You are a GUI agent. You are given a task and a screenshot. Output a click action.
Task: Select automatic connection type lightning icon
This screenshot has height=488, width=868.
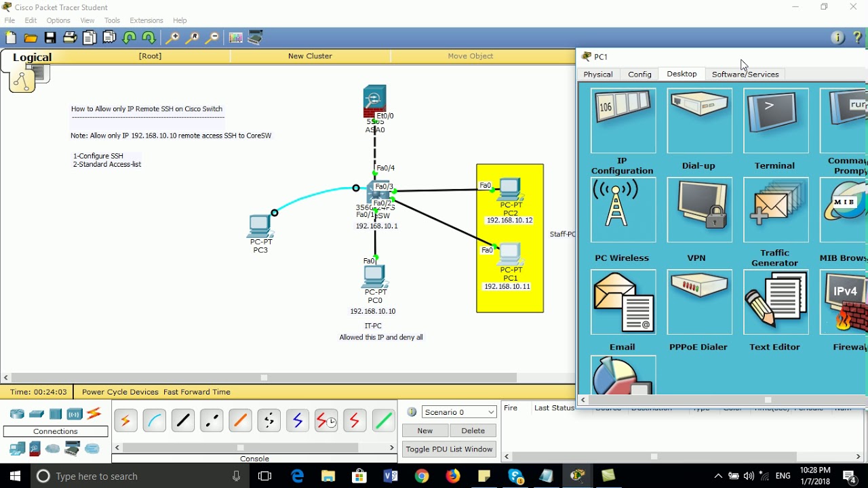(125, 421)
